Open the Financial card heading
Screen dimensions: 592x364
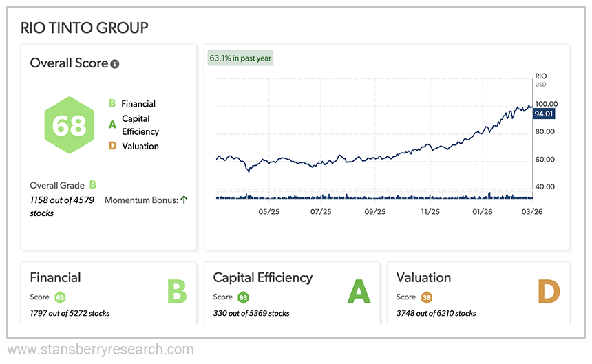click(55, 278)
